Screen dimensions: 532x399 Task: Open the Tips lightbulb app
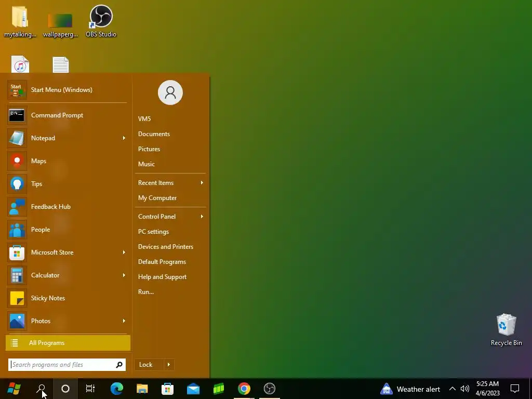17,183
